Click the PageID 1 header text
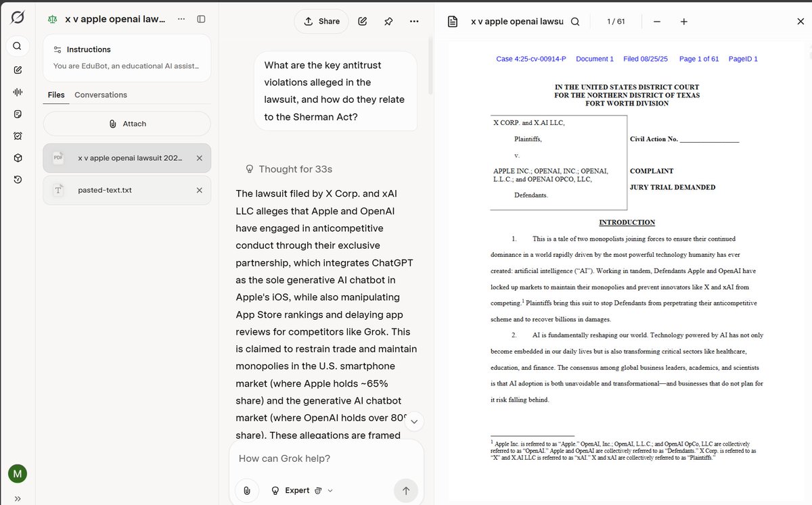 point(743,59)
